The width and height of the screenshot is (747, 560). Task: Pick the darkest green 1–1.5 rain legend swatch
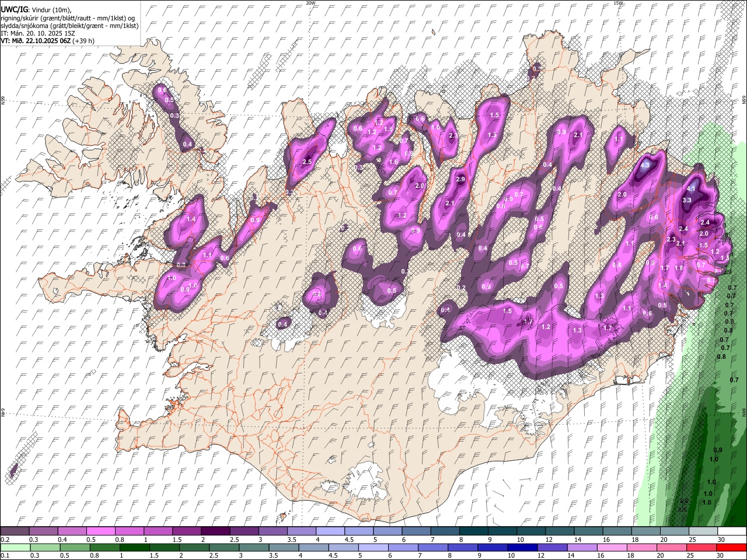pos(134,547)
